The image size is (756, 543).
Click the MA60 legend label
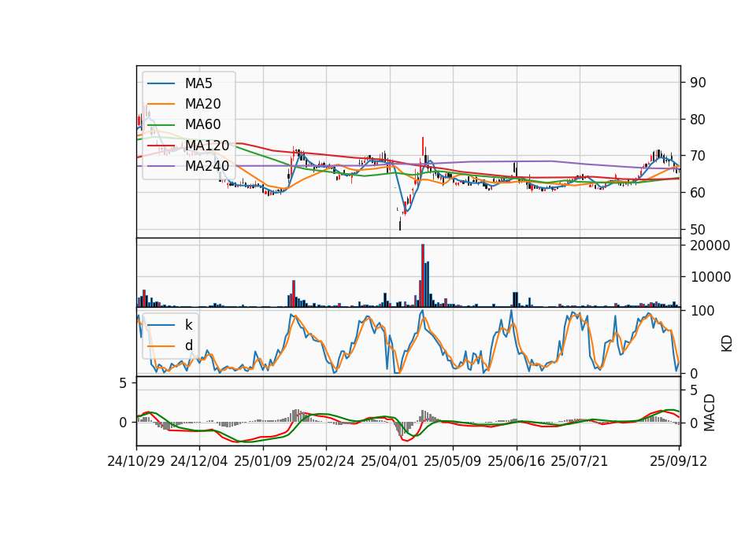point(202,125)
